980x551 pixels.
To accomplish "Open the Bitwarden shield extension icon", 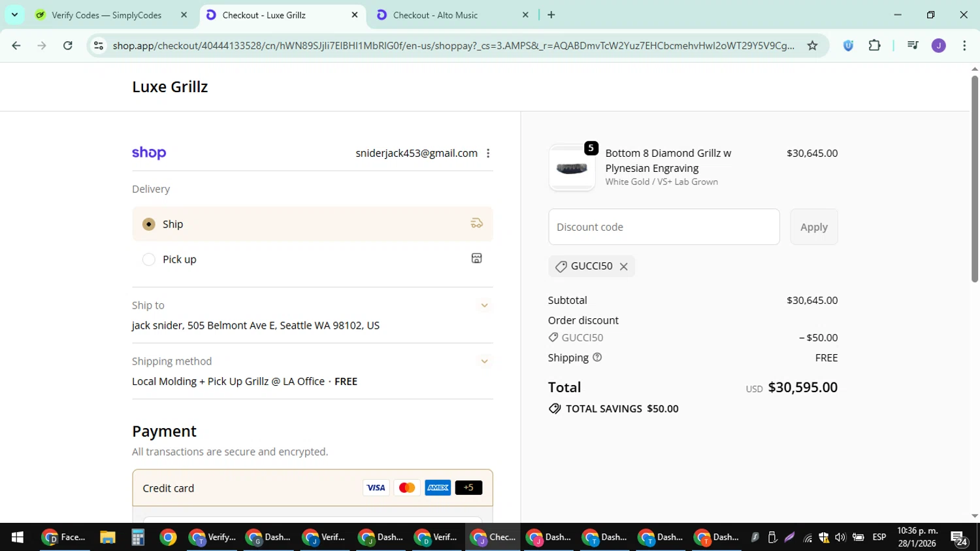I will (x=848, y=45).
